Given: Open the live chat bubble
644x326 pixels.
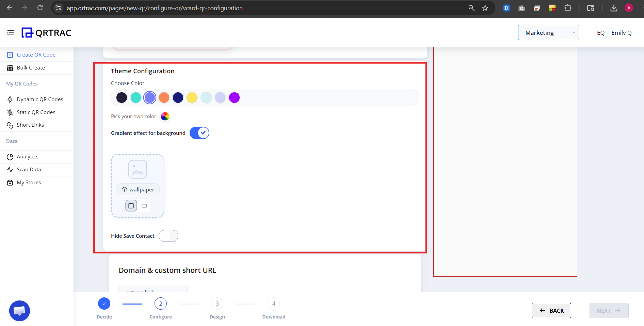Looking at the screenshot, I should click(19, 310).
